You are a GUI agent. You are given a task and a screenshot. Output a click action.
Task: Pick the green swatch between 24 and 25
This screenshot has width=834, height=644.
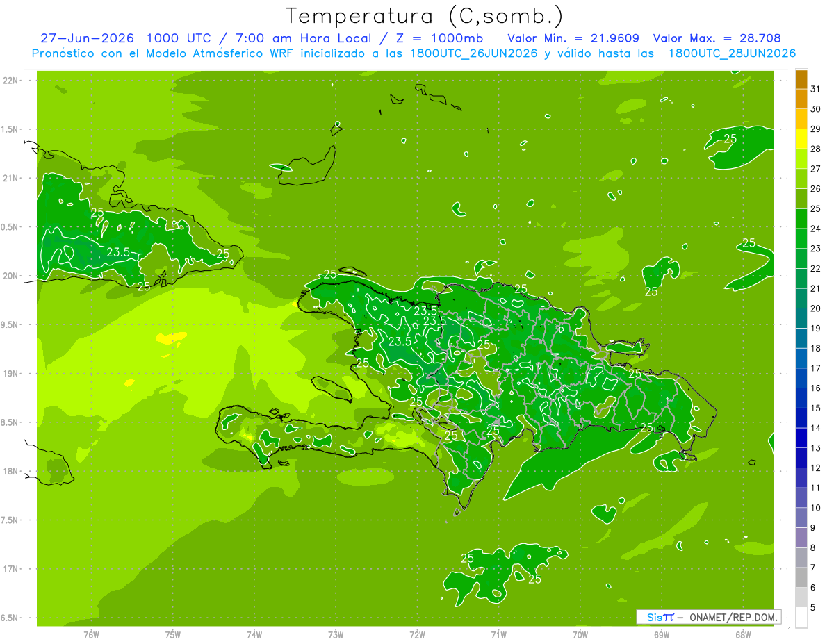point(801,219)
